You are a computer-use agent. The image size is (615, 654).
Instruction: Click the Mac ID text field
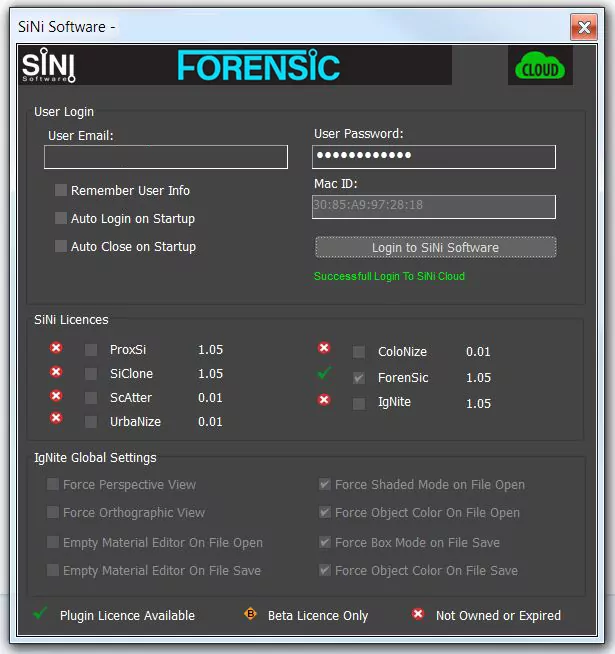tap(434, 205)
